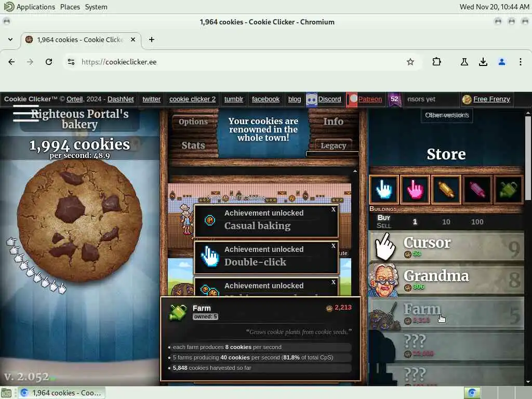Viewport: 532px width, 399px height.
Task: Buy the green watering can upgrade
Action: 508,189
